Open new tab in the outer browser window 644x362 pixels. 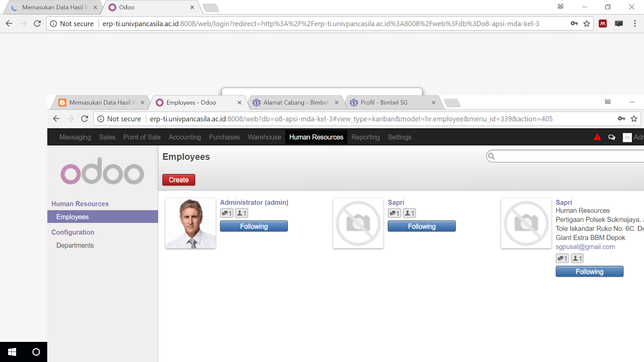click(x=211, y=8)
